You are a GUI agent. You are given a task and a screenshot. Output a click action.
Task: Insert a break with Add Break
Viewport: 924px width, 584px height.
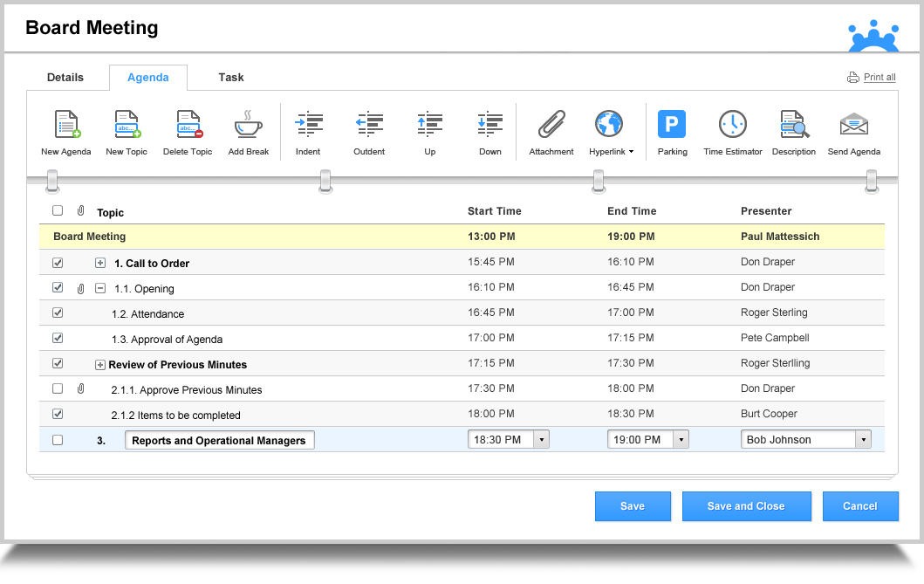pos(249,125)
